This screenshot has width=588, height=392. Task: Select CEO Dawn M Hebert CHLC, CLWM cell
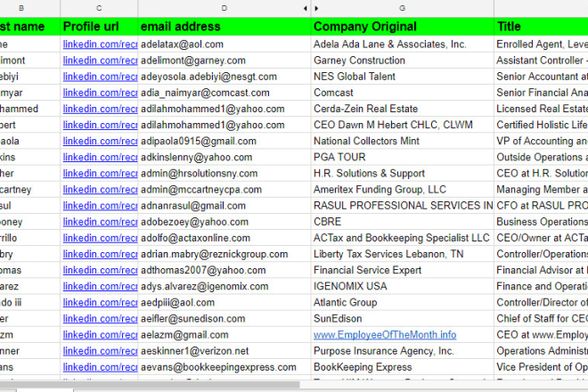pos(403,125)
